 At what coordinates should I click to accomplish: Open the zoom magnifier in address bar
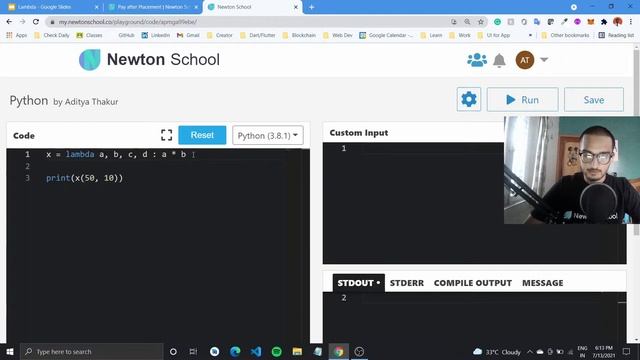click(467, 22)
